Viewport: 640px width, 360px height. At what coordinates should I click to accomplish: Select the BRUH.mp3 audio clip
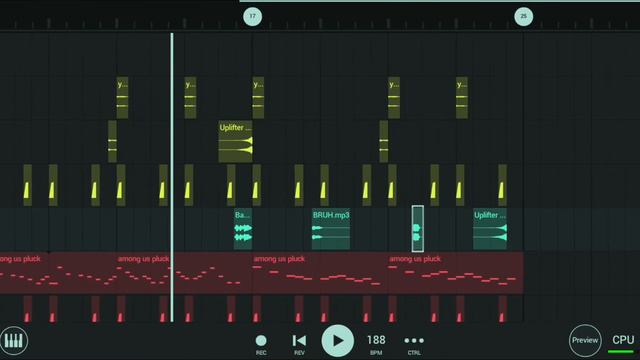point(331,229)
